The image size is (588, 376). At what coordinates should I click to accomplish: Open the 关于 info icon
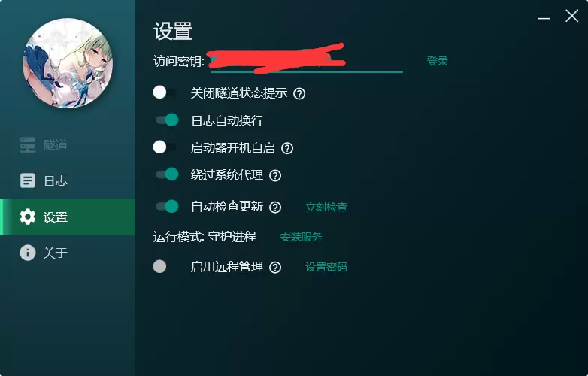(27, 253)
